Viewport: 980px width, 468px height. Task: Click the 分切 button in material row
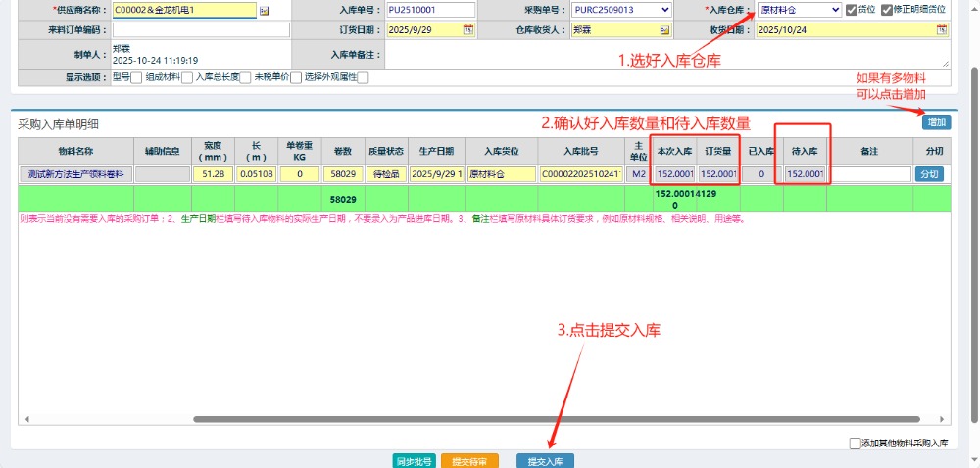tap(929, 173)
